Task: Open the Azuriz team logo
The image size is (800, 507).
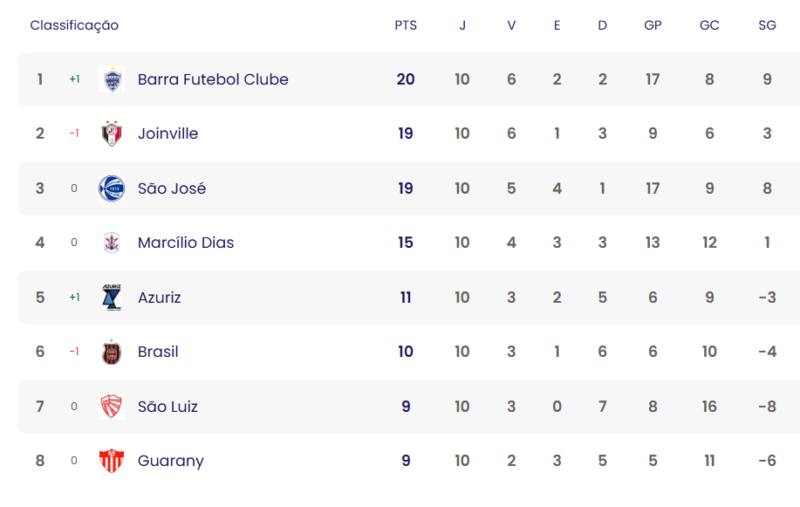Action: coord(112,297)
